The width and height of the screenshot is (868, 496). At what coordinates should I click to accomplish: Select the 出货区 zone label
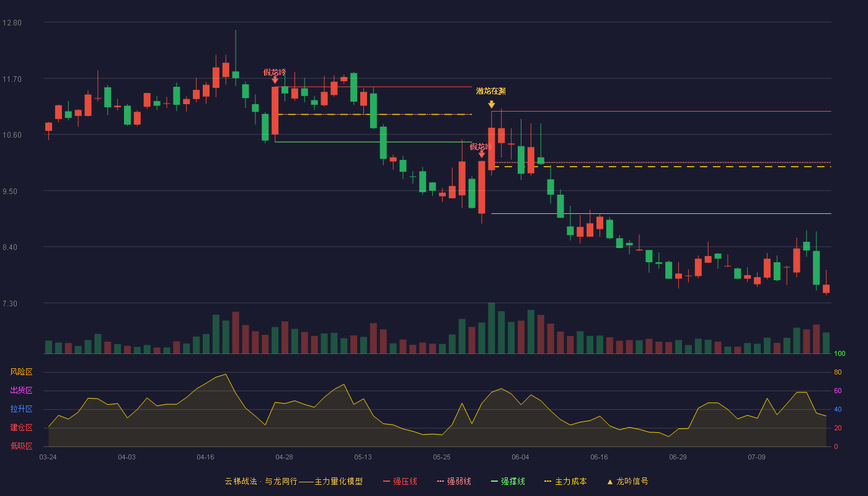(x=21, y=391)
